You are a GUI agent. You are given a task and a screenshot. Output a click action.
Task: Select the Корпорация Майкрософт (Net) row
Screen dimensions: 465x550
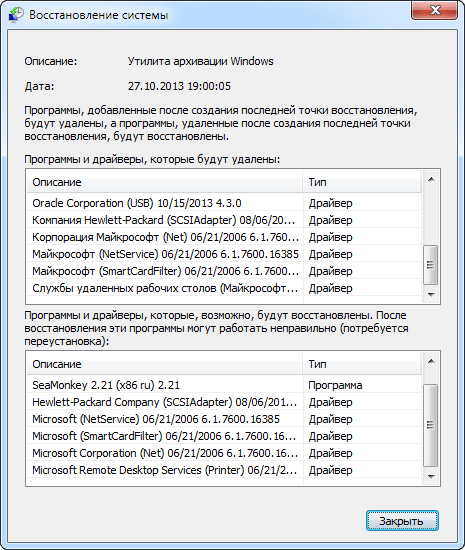tap(224, 237)
